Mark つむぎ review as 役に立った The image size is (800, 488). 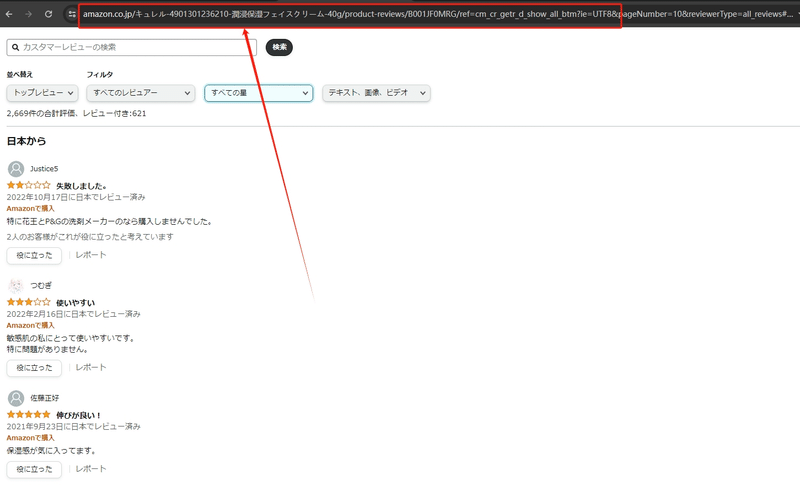pos(34,368)
